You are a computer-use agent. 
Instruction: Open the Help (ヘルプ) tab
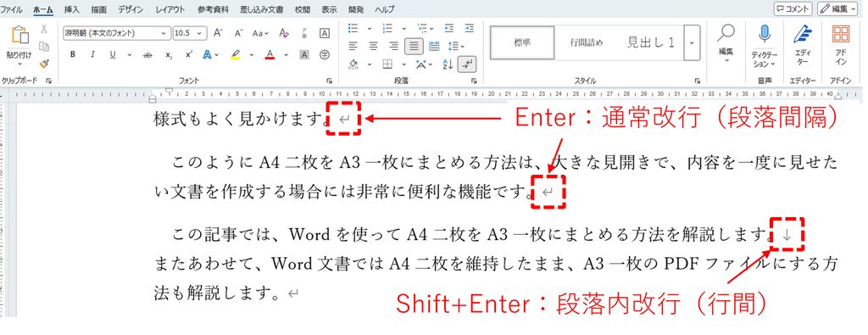[385, 9]
